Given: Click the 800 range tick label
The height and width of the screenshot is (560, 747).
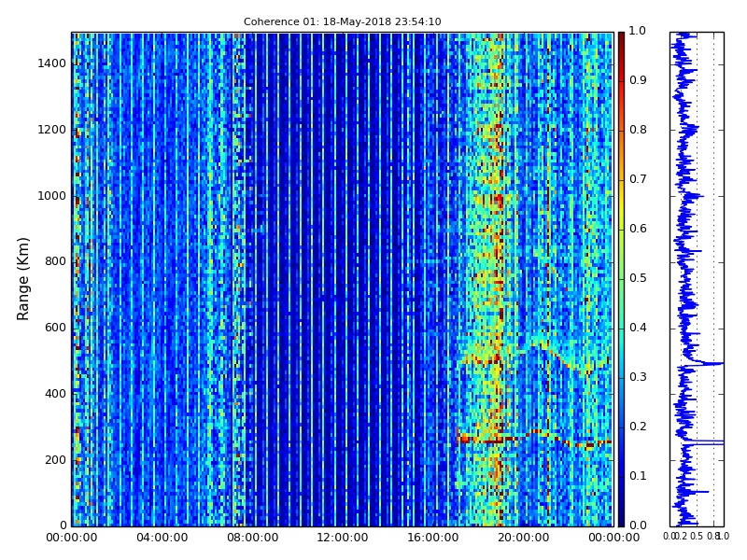Looking at the screenshot, I should [x=55, y=261].
